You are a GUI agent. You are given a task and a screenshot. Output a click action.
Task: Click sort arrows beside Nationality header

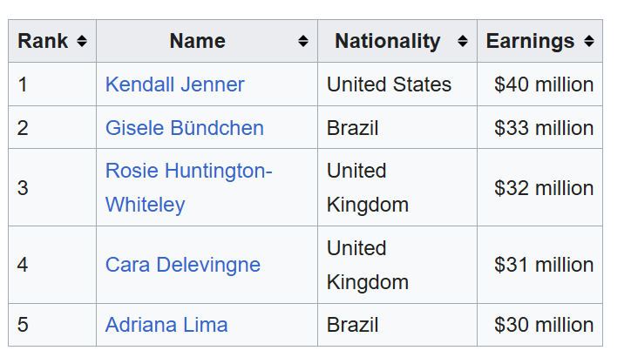coord(463,41)
